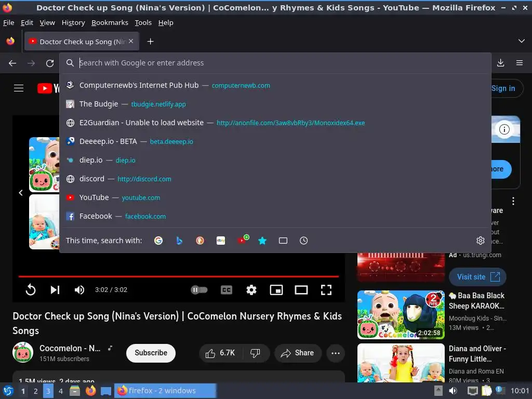Toggle theater mode
The width and height of the screenshot is (532, 399).
coord(301,290)
